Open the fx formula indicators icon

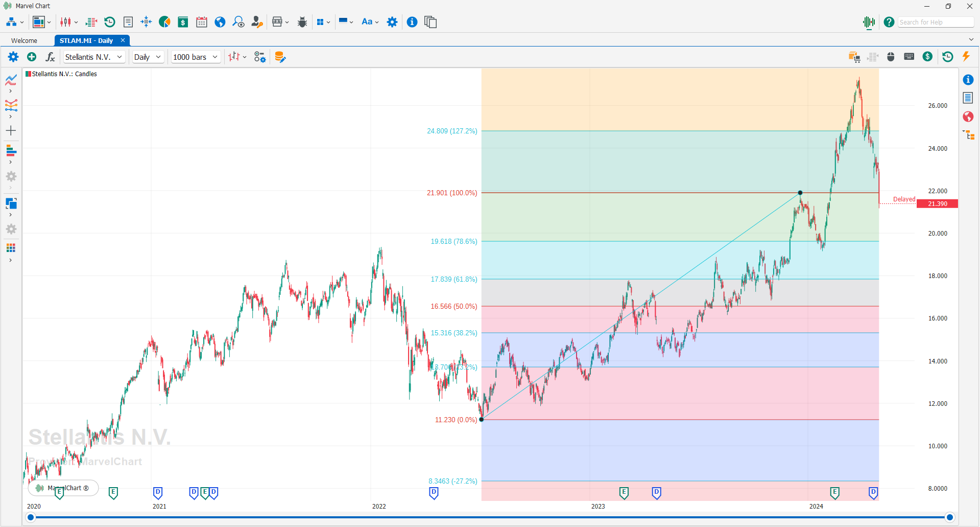(x=50, y=57)
